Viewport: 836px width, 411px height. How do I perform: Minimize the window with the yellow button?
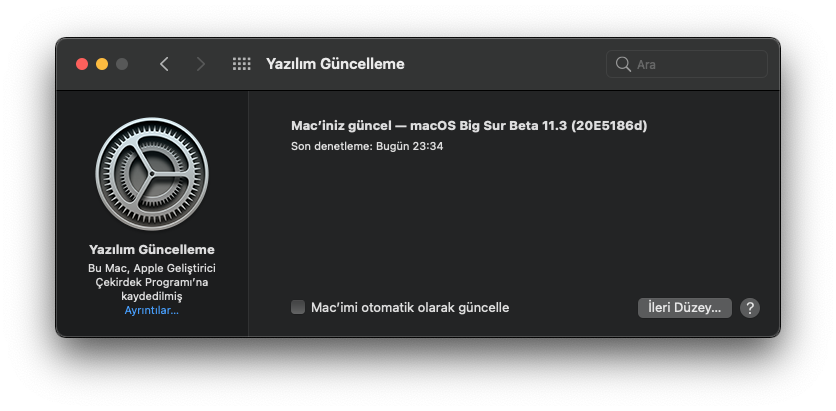102,64
